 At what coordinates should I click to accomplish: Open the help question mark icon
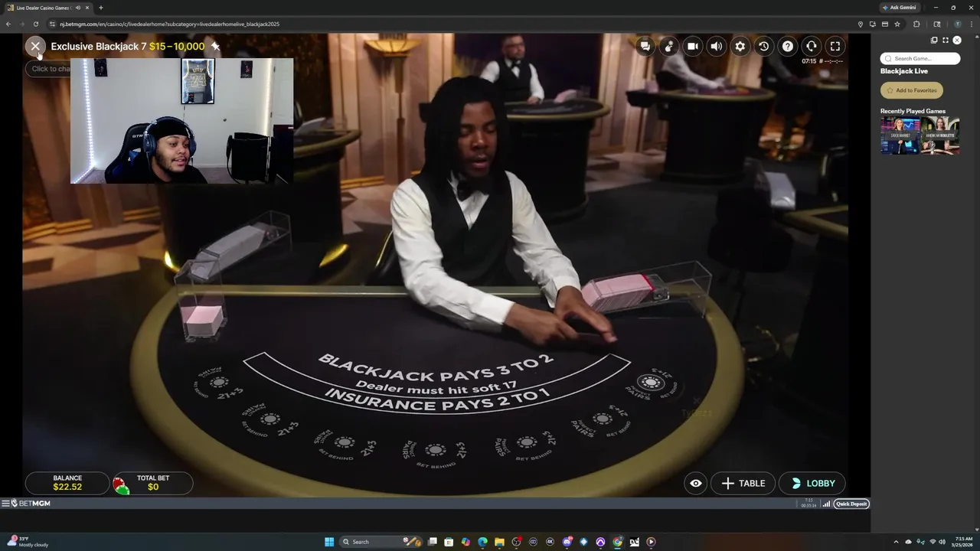coord(788,46)
